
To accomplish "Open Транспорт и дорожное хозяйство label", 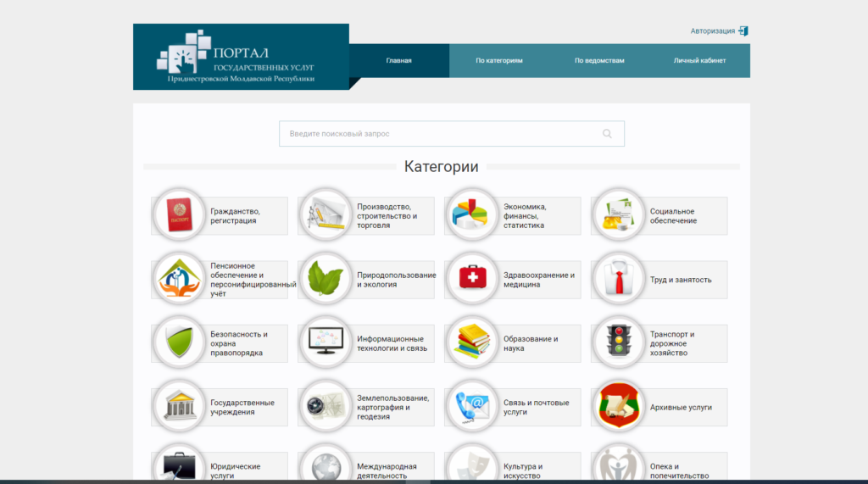I will click(x=672, y=343).
